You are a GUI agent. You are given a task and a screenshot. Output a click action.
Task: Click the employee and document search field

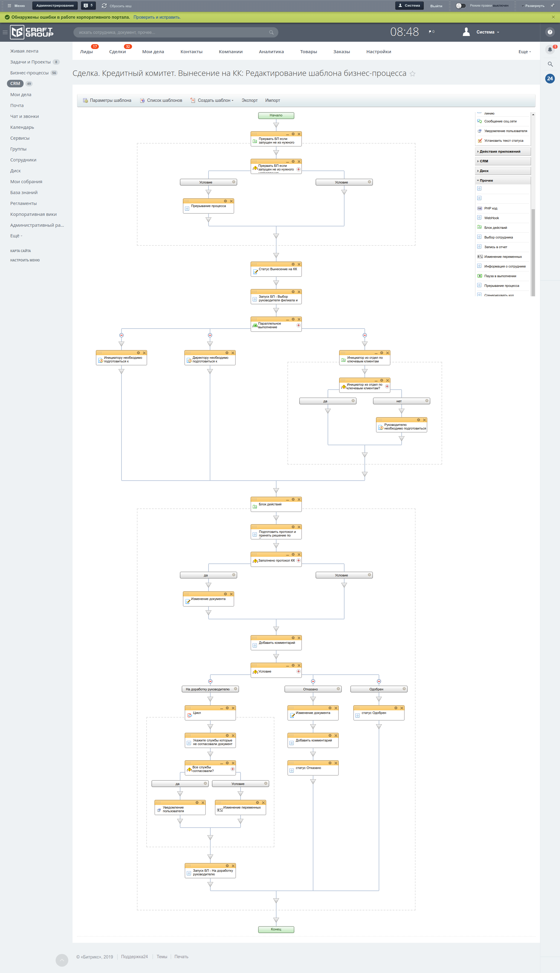click(x=173, y=32)
